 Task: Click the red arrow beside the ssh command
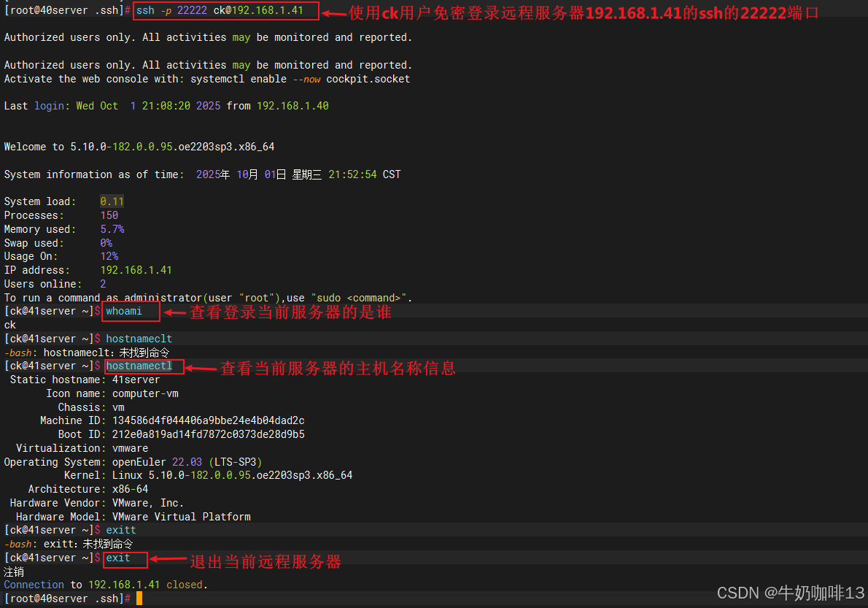click(x=333, y=12)
